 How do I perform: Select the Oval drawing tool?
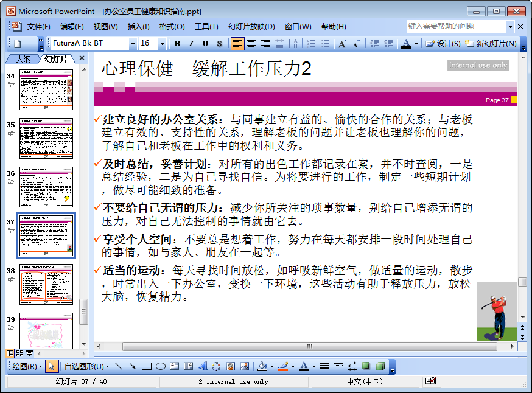[x=161, y=366]
